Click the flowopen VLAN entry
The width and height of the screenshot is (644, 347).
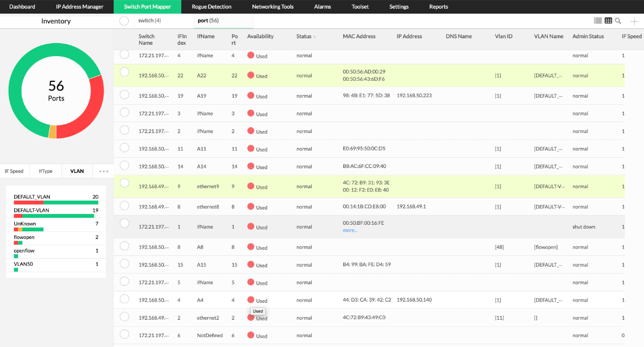tap(56, 240)
